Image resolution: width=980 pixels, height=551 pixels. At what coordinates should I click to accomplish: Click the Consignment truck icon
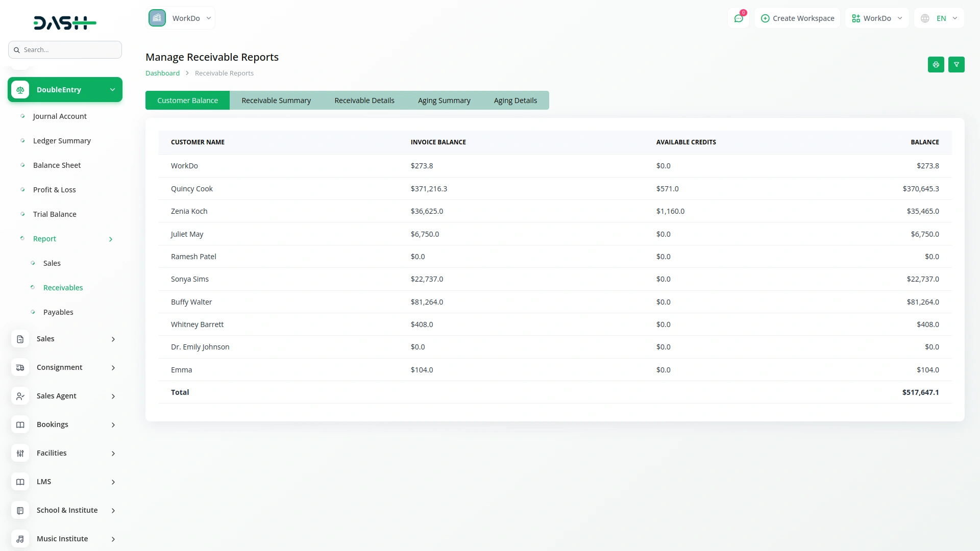click(x=20, y=367)
